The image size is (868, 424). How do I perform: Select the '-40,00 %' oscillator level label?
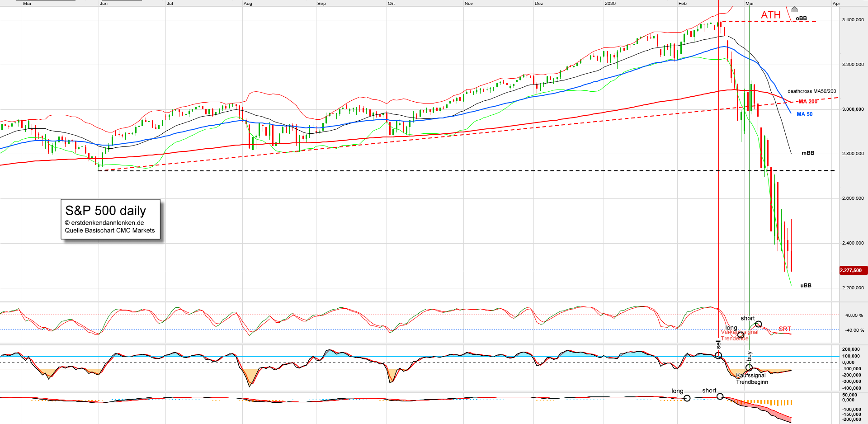854,330
